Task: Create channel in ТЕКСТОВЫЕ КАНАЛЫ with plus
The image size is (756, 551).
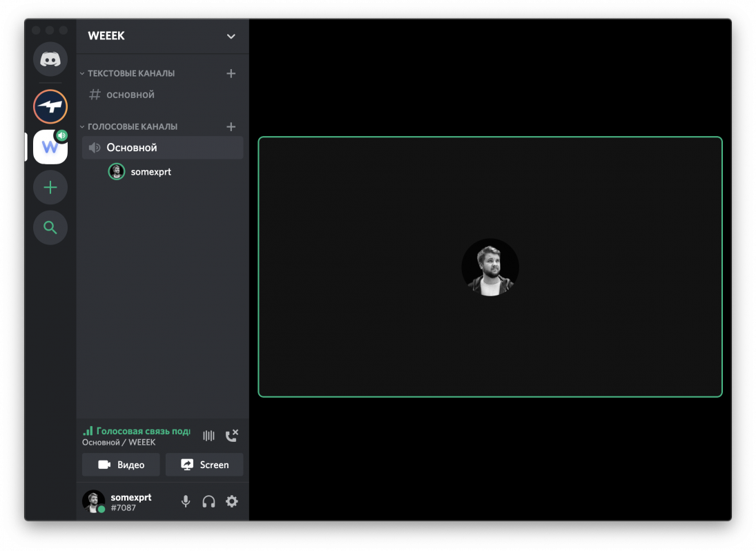Action: 231,73
